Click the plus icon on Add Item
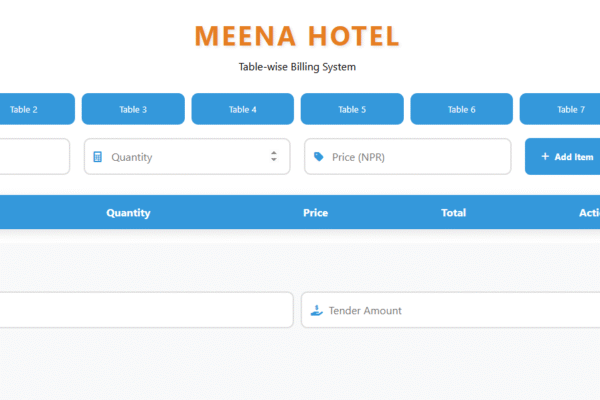 point(545,157)
